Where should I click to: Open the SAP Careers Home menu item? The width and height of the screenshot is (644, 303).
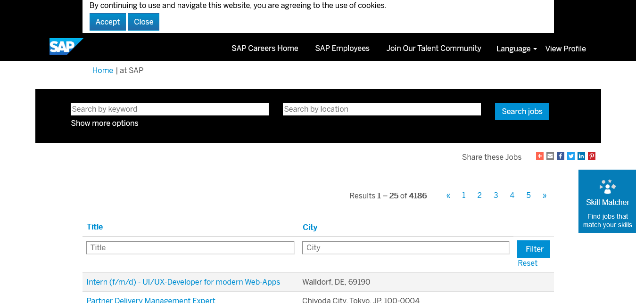[x=264, y=48]
